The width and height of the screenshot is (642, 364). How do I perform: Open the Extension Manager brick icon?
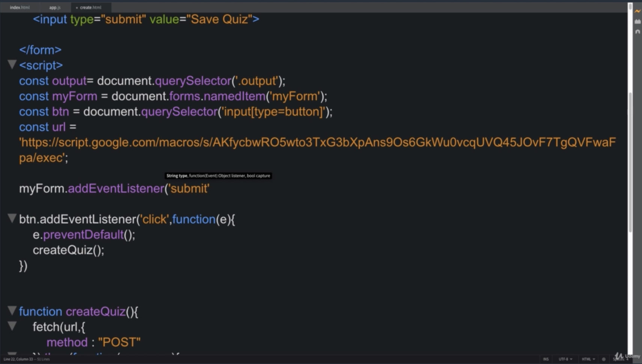637,21
